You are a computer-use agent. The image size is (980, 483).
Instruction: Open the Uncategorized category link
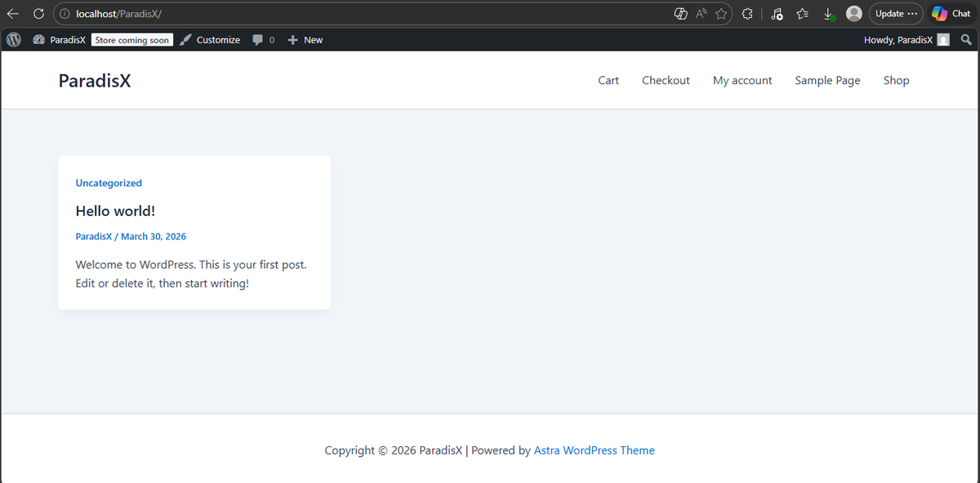click(x=109, y=183)
